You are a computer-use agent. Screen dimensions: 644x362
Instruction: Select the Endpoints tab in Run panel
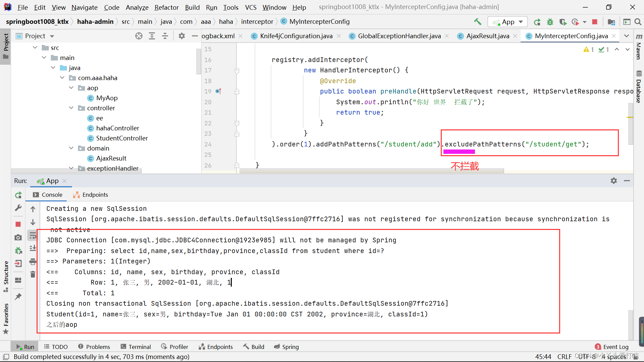(x=91, y=195)
